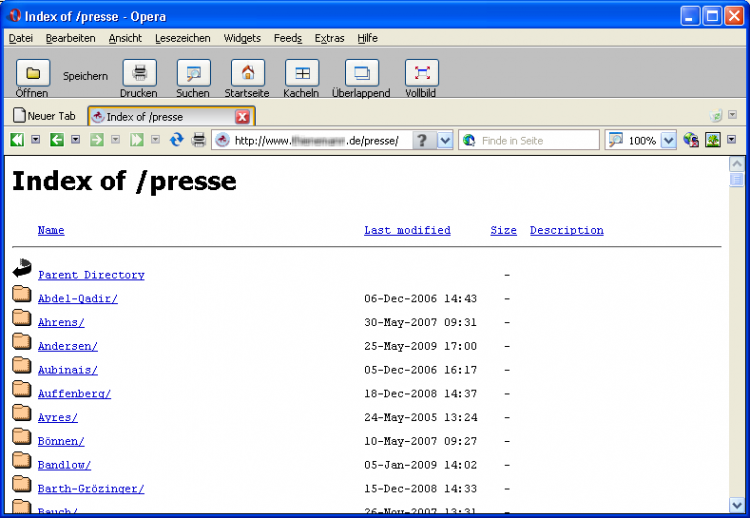Close the Index of /presse tab
750x518 pixels.
coord(241,117)
